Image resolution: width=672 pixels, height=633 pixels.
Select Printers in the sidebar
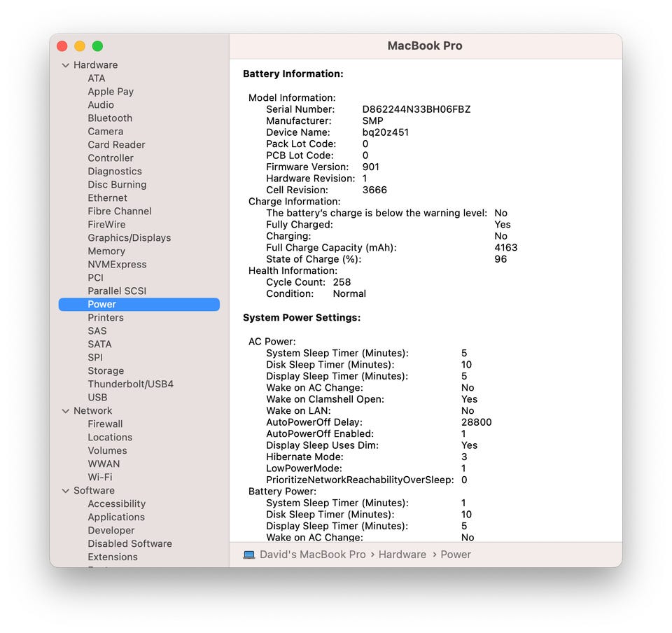[106, 318]
